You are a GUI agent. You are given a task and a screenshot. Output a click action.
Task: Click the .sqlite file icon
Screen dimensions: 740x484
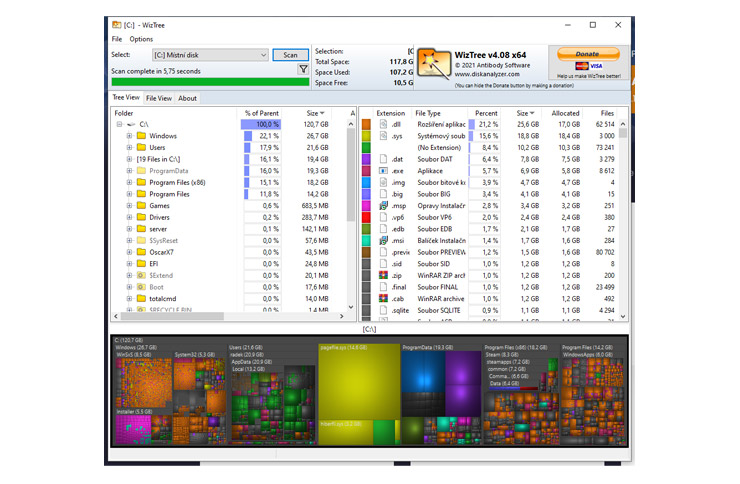(x=383, y=310)
